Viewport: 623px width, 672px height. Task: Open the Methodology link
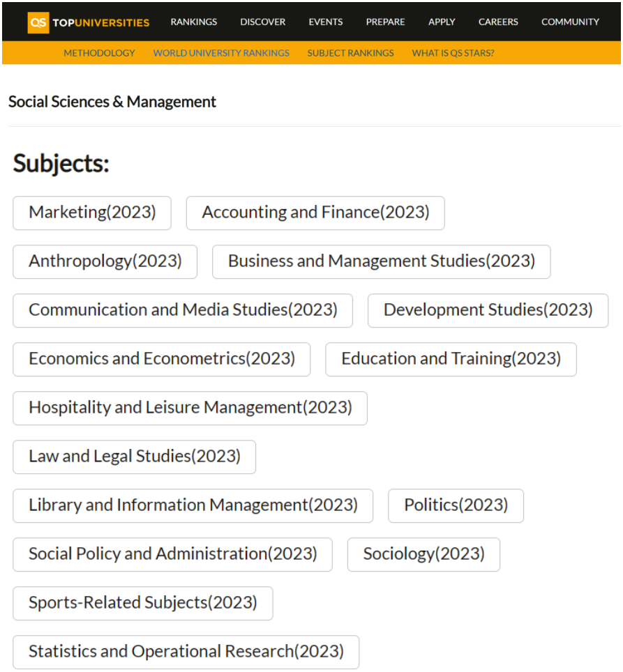point(99,53)
